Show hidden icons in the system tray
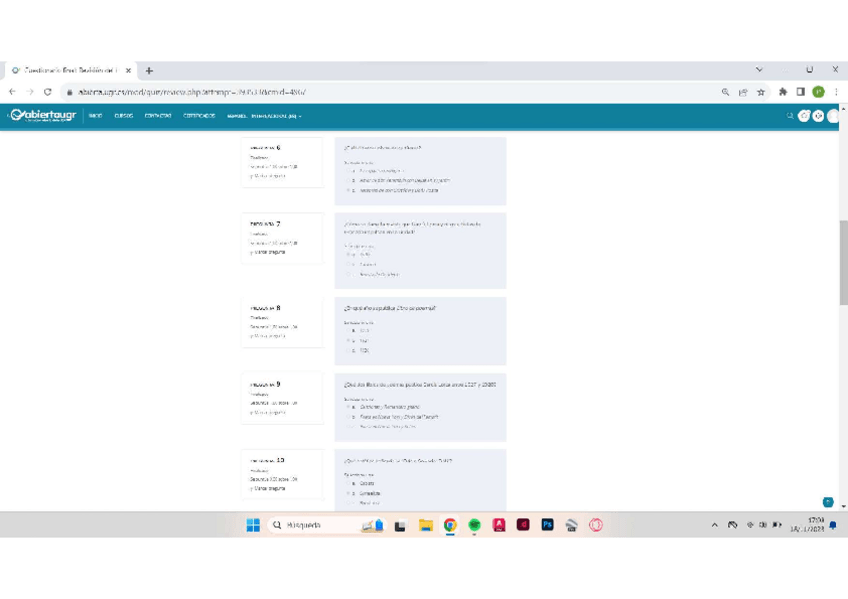This screenshot has height=599, width=848. coord(714,525)
